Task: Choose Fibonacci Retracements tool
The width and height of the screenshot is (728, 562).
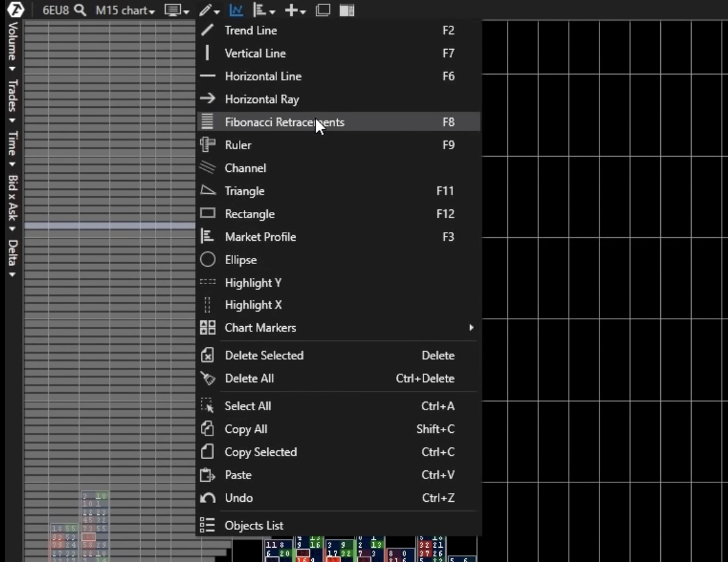Action: point(338,122)
